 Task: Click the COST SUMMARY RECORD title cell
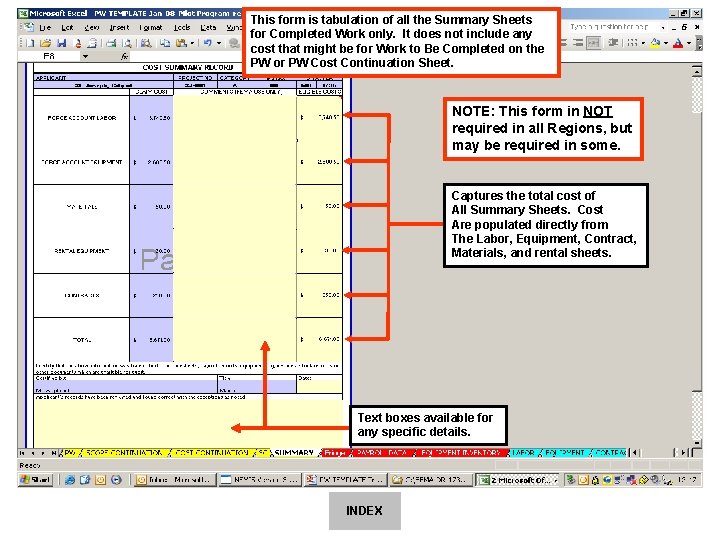click(x=187, y=68)
